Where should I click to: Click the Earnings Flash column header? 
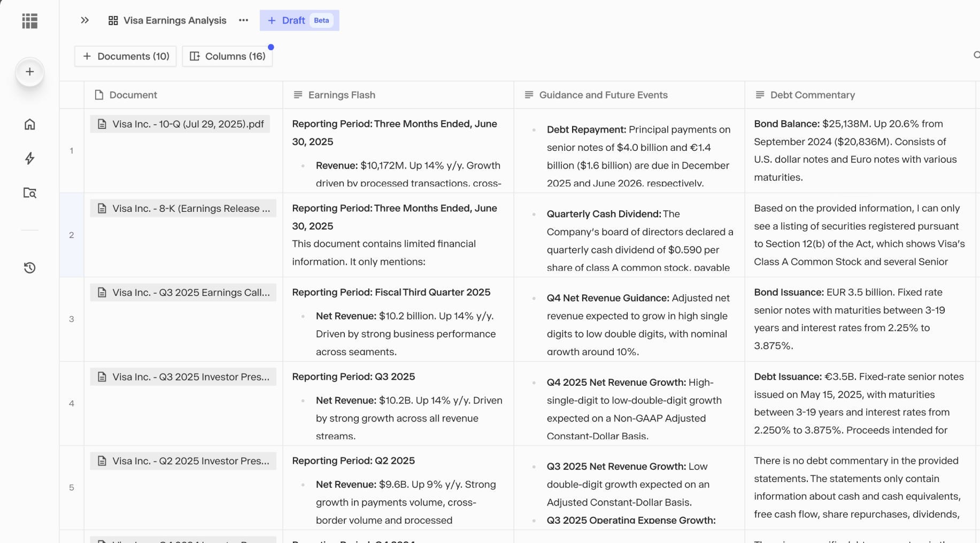click(342, 95)
